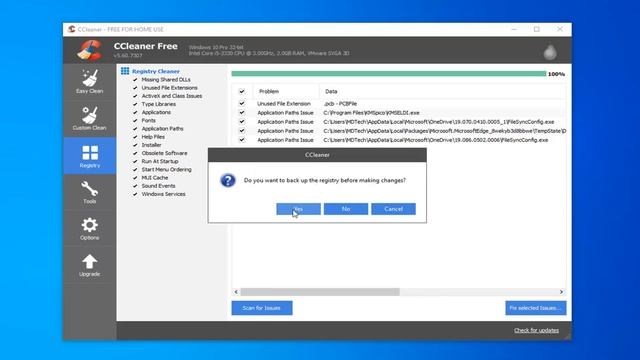Viewport: 640px width, 360px height.
Task: Click Fix selected Issues button
Action: click(536, 308)
